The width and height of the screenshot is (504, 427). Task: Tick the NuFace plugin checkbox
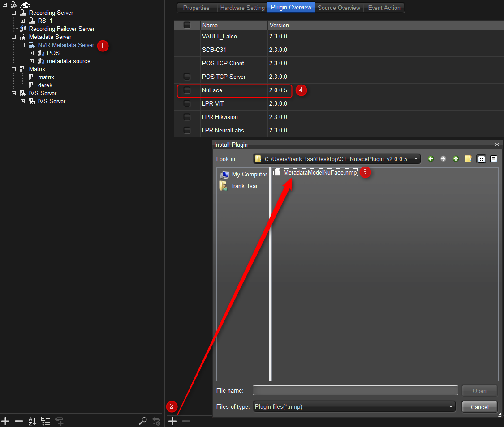pyautogui.click(x=187, y=90)
